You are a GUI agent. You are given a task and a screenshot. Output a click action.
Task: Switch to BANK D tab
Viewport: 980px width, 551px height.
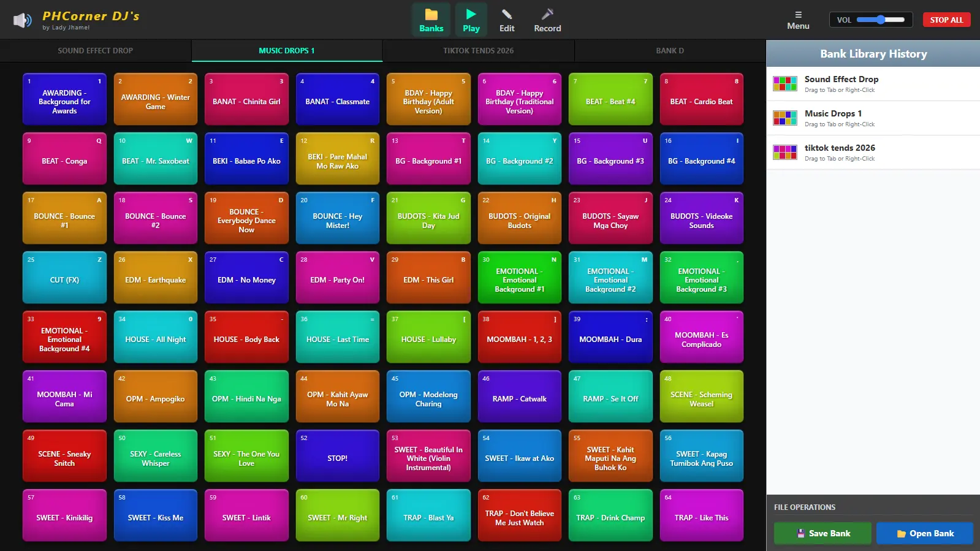click(670, 51)
